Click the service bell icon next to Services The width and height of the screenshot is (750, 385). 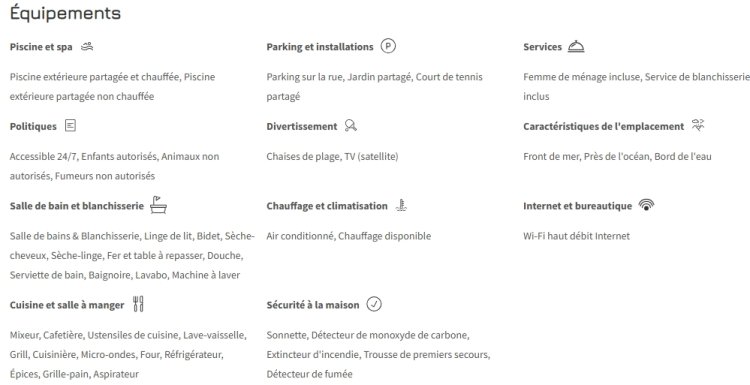(x=576, y=46)
